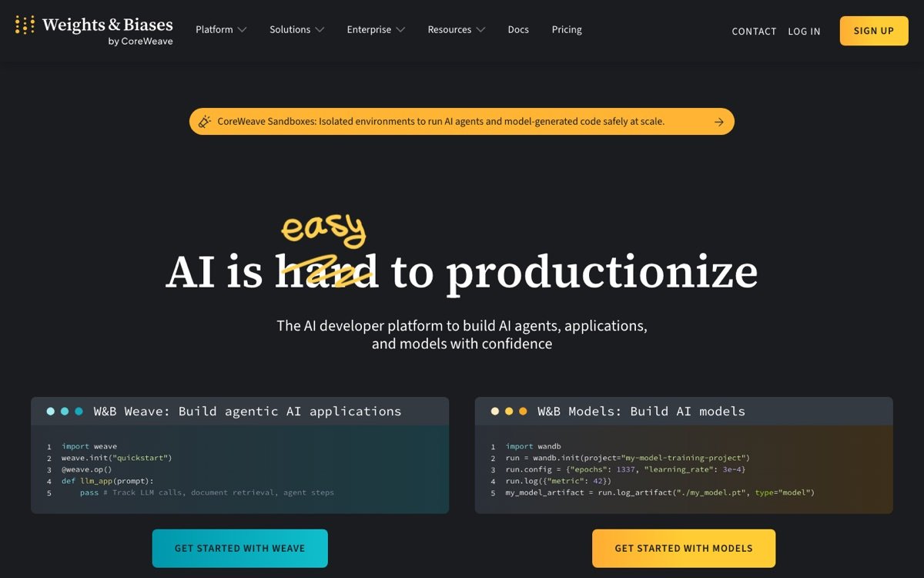This screenshot has height=578, width=924.
Task: Click 'by CoreWeave' text under logo
Action: pos(141,42)
